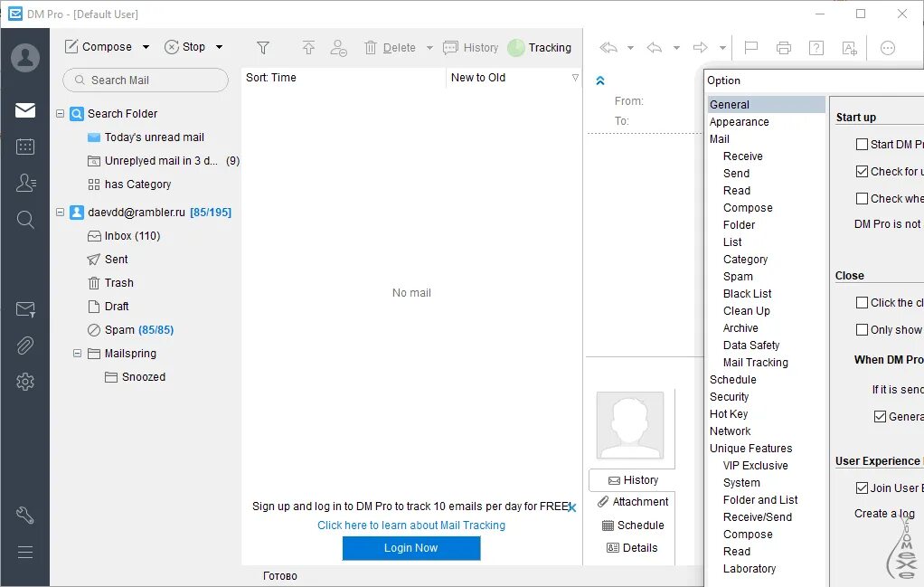Click the Forward arrow icon
The width and height of the screenshot is (924, 587).
700,48
